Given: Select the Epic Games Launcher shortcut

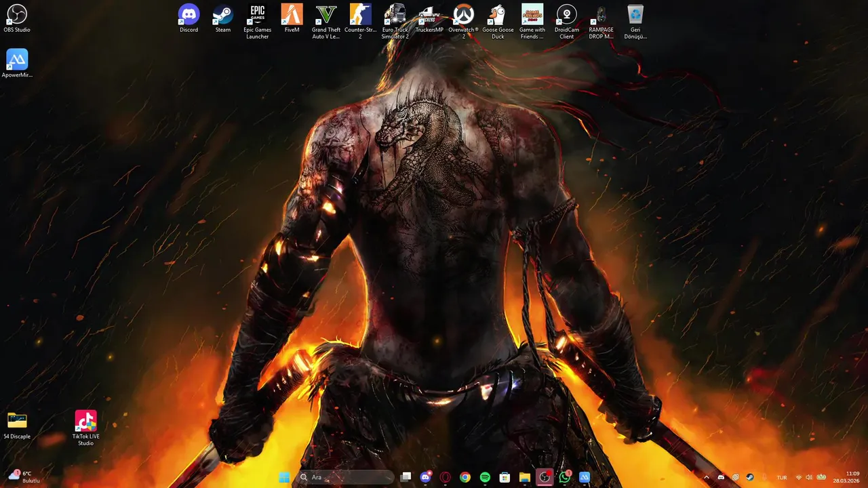Looking at the screenshot, I should (258, 22).
